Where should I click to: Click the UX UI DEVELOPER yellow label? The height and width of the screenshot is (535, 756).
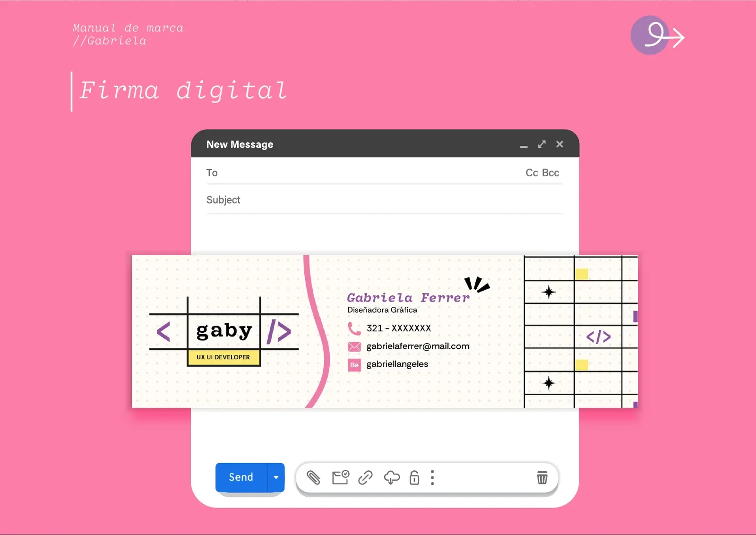tap(223, 357)
